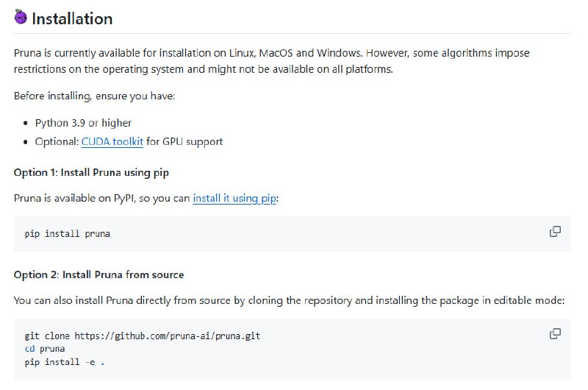Click the editable mode source paragraph

pyautogui.click(x=288, y=300)
